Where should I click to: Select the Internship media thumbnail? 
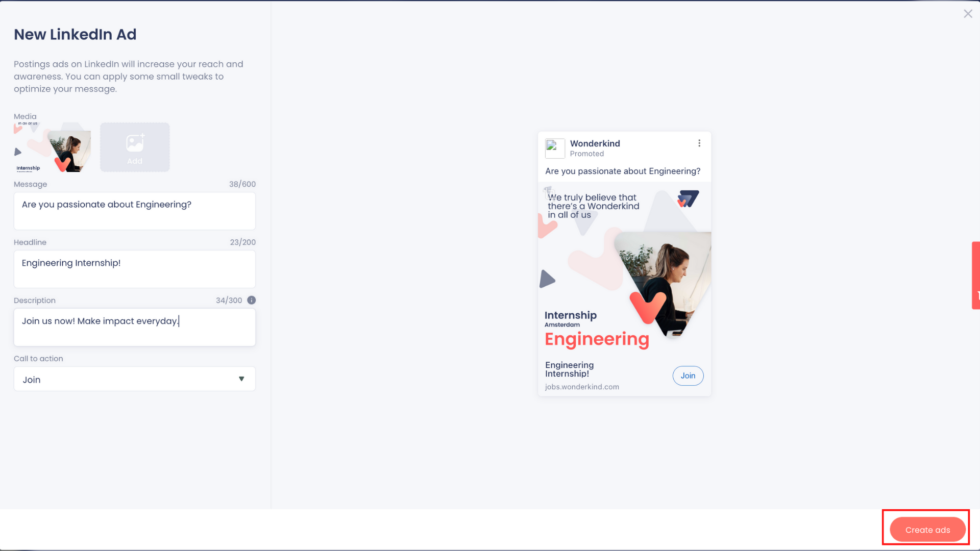(x=53, y=147)
